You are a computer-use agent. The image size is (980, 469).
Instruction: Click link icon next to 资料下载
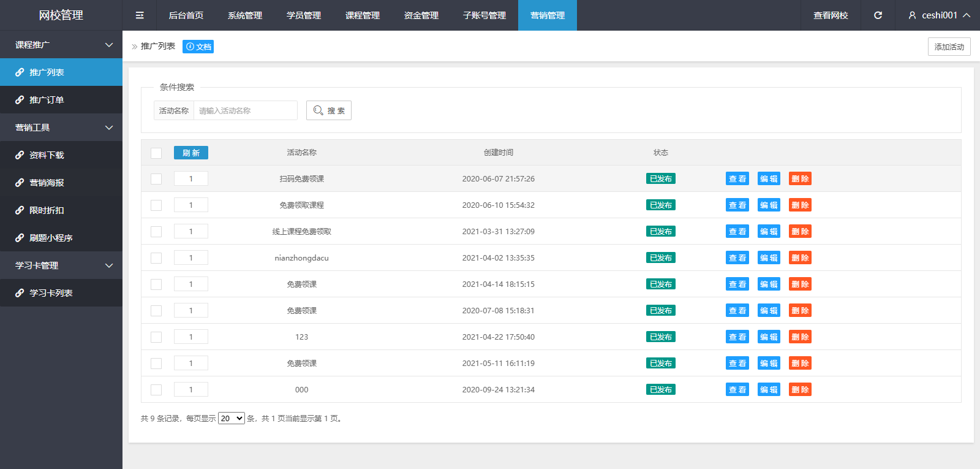pos(20,155)
